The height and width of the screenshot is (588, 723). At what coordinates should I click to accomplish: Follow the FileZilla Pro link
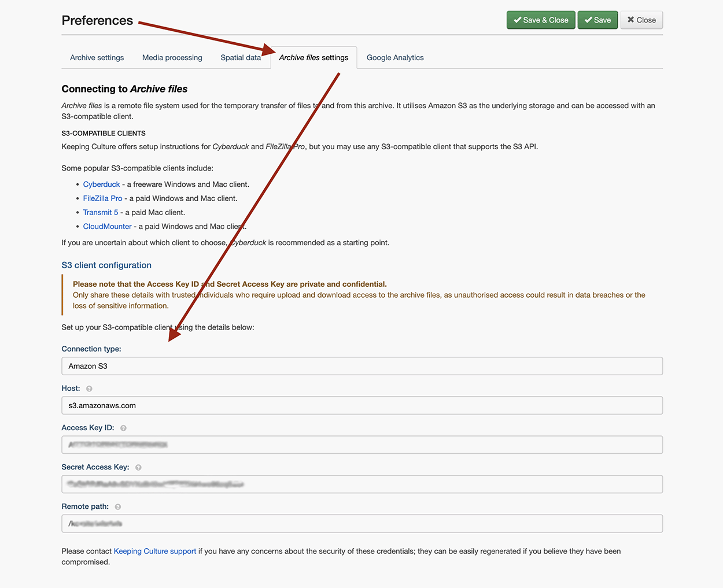tap(102, 198)
